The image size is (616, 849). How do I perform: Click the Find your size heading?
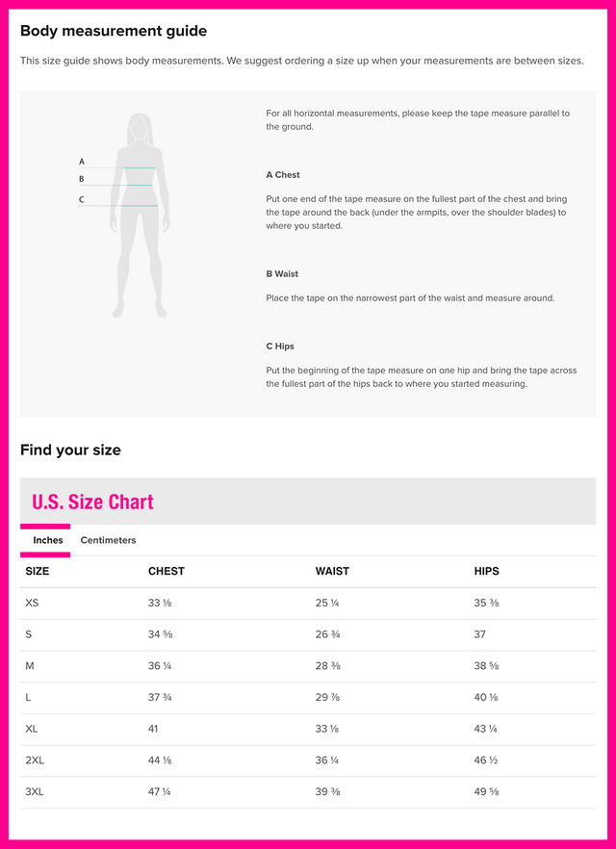[70, 450]
